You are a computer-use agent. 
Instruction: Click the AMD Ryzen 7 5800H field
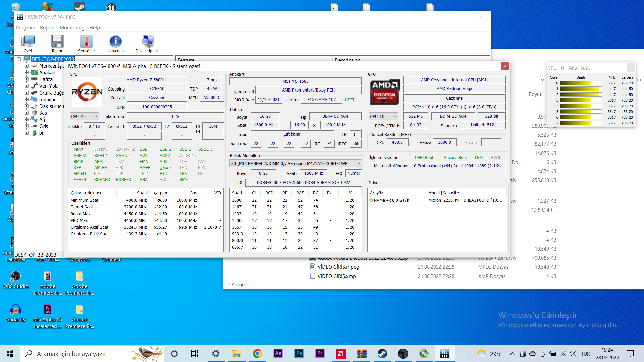(146, 80)
